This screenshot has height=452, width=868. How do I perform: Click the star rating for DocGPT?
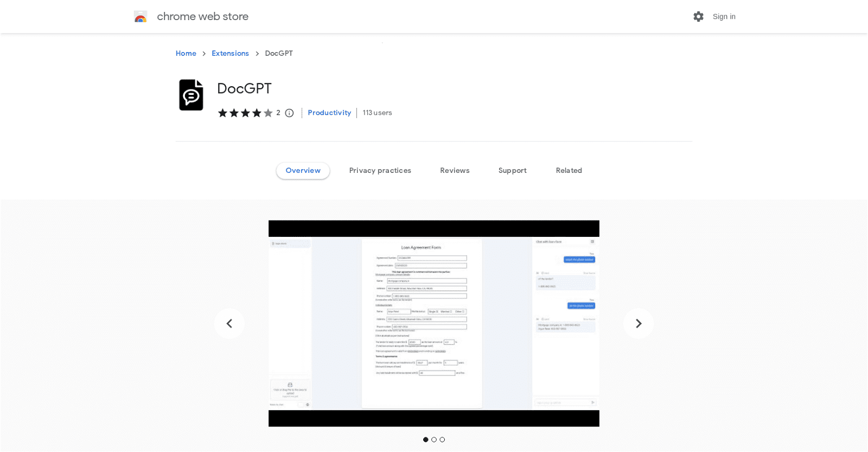[245, 113]
